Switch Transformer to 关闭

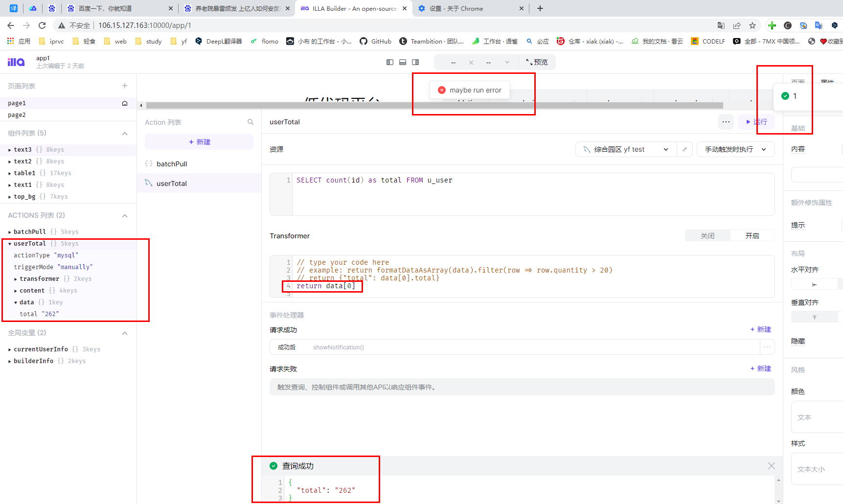pos(707,236)
